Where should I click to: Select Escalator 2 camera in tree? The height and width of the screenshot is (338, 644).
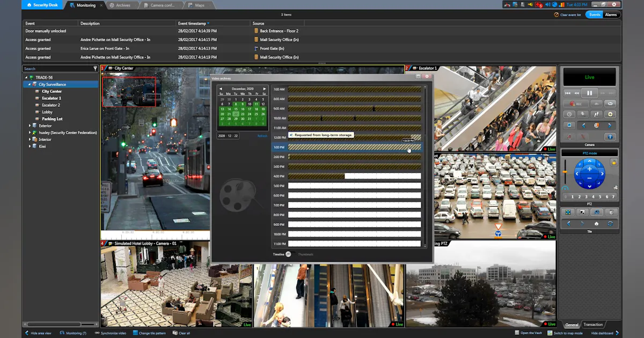click(x=51, y=105)
